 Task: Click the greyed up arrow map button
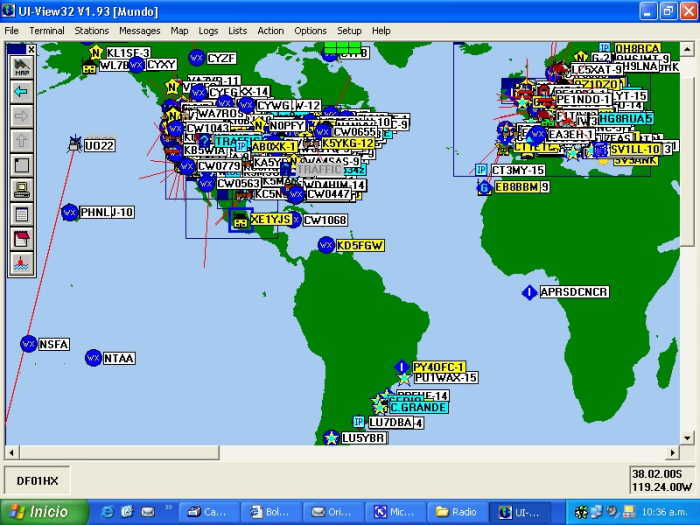(x=21, y=141)
